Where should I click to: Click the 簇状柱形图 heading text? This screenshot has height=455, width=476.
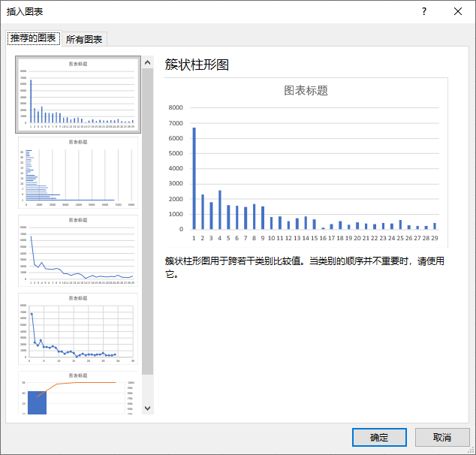pos(196,65)
